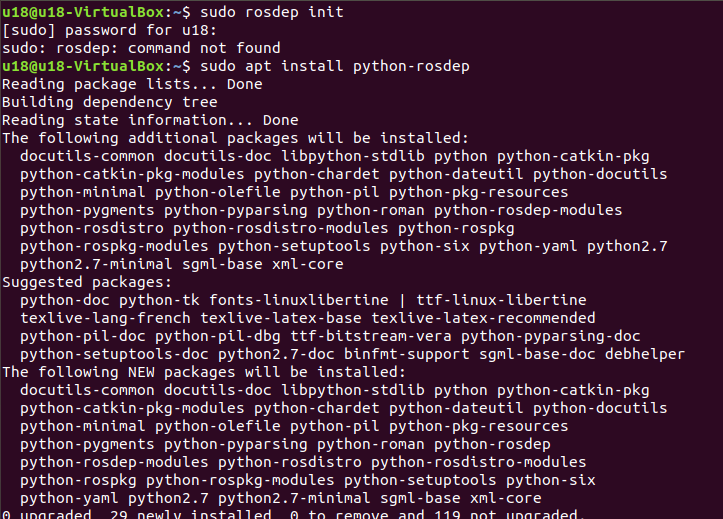Screen dimensions: 723x519
Task: Click the 'texlive-latex-recommended' package name
Action: [483, 318]
